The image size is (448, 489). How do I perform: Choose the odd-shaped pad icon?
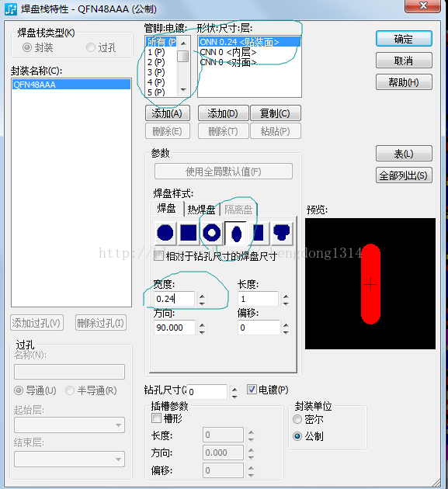[282, 233]
